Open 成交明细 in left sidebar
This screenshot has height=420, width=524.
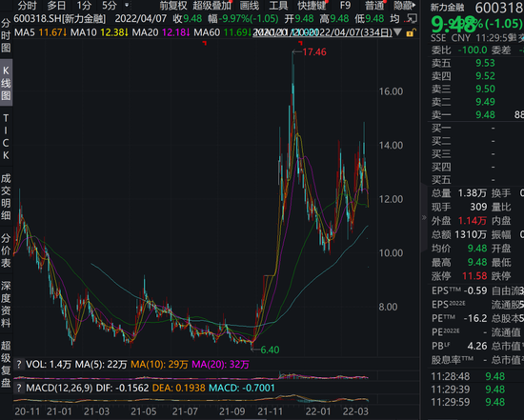point(6,197)
